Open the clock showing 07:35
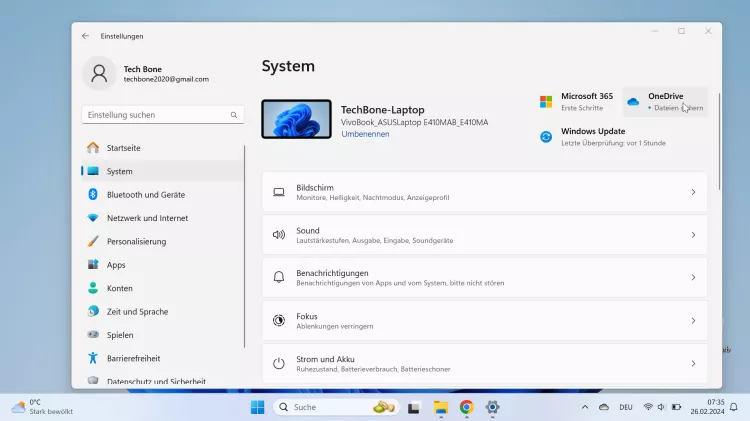Viewport: 750px width, 421px height. tap(707, 407)
